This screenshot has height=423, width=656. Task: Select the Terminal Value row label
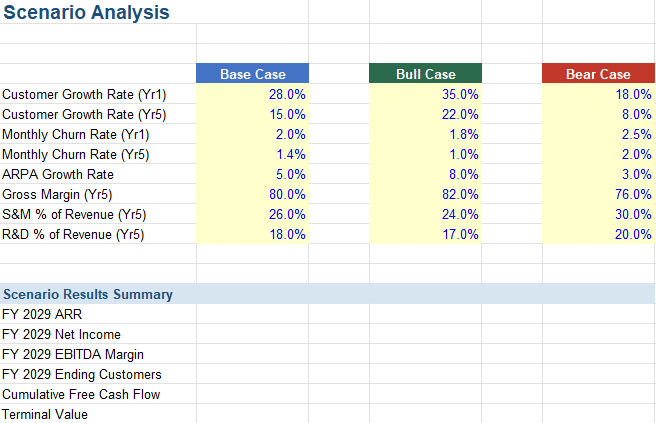[45, 414]
